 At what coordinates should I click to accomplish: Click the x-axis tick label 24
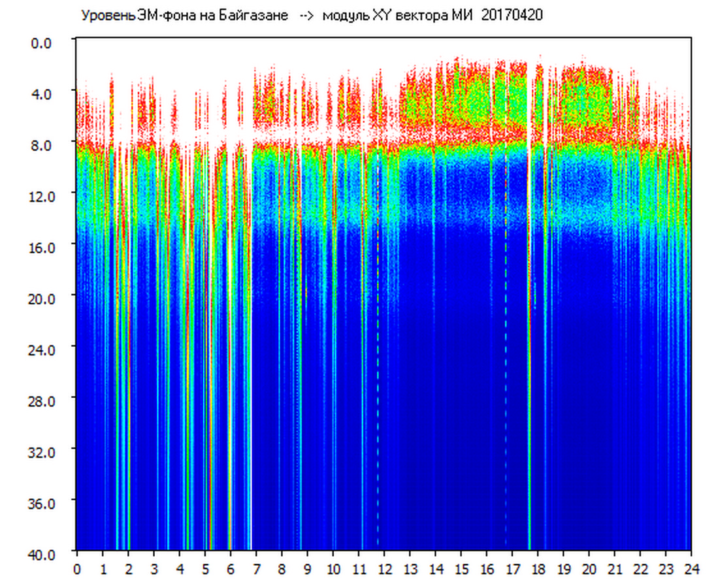[x=691, y=568]
